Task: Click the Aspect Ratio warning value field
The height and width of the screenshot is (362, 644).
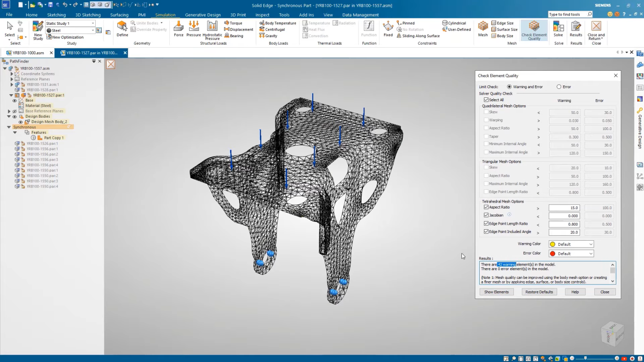Action: [564, 208]
